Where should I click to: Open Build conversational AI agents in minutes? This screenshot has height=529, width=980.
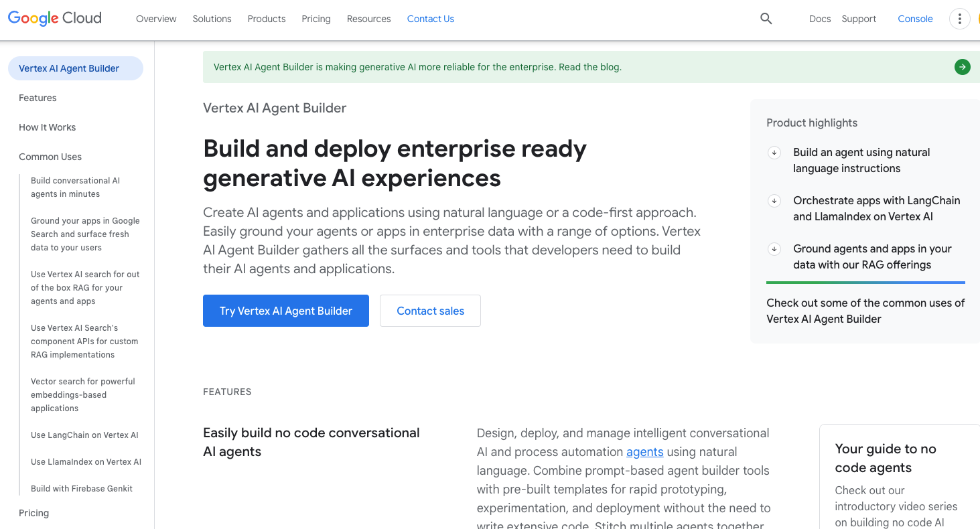click(x=75, y=187)
